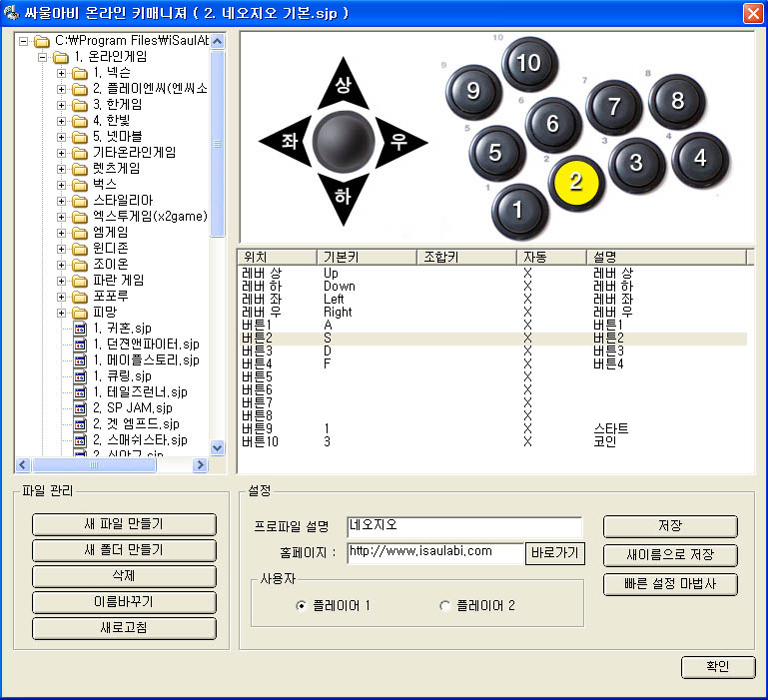The height and width of the screenshot is (700, 768).
Task: Collapse the 피망 folder
Action: pyautogui.click(x=62, y=313)
